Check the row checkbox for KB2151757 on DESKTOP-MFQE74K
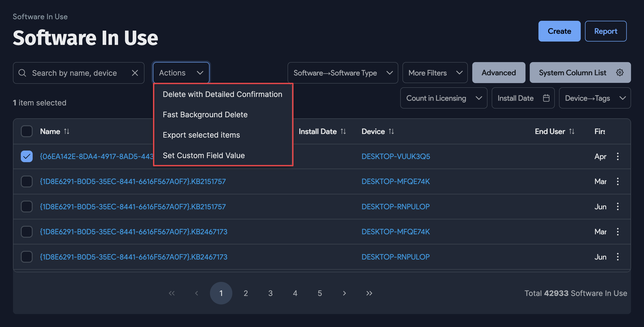Viewport: 644px width, 327px height. coord(27,182)
